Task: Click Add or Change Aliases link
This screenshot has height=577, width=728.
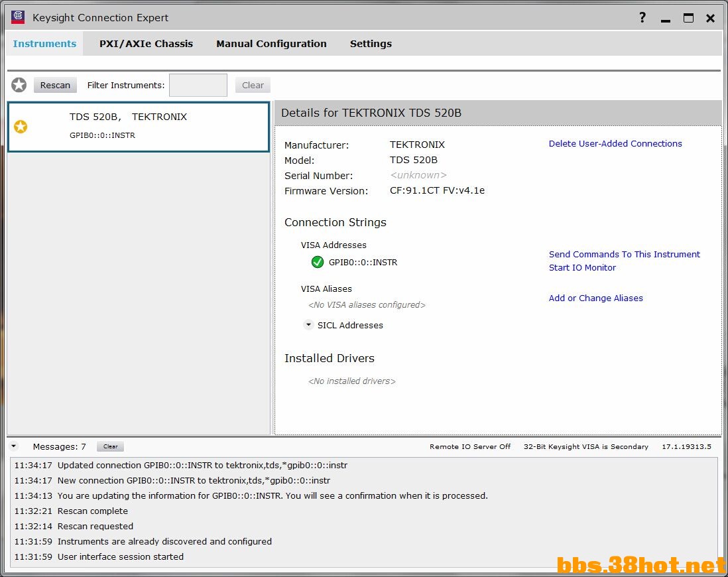Action: click(595, 298)
